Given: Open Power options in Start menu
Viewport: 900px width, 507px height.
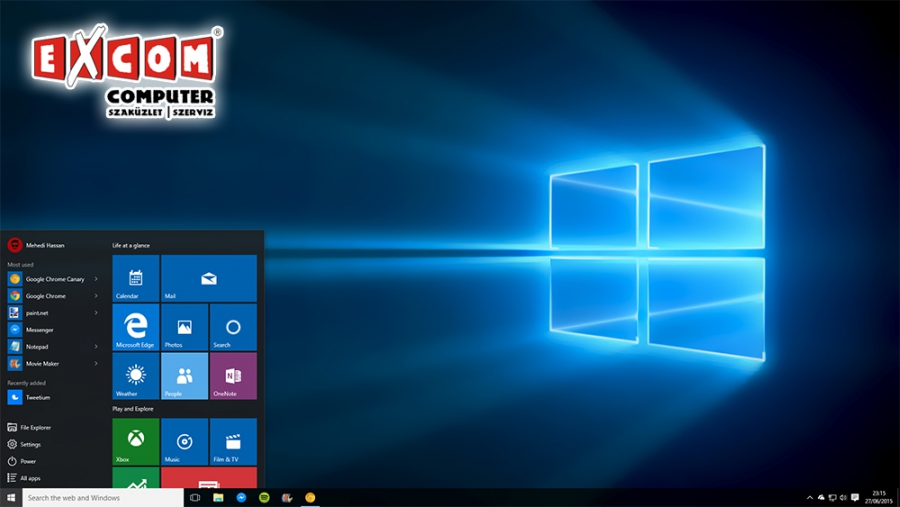Looking at the screenshot, I should pos(22,461).
